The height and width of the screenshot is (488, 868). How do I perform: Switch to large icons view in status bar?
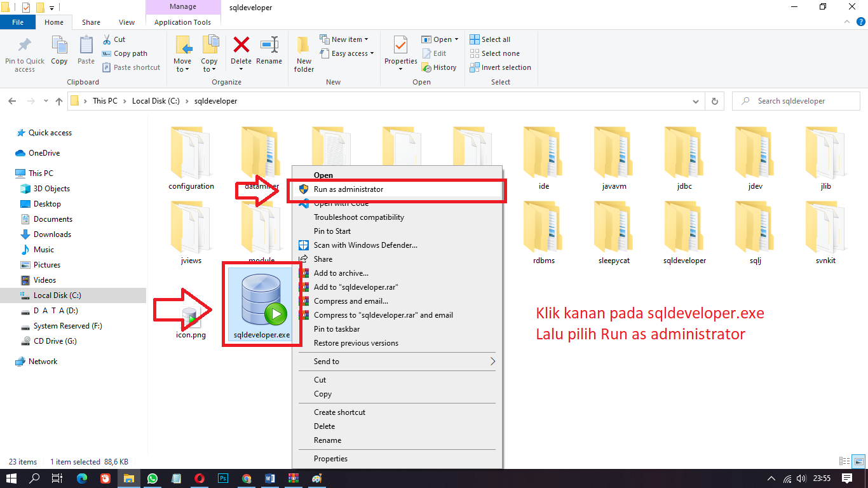(x=858, y=462)
